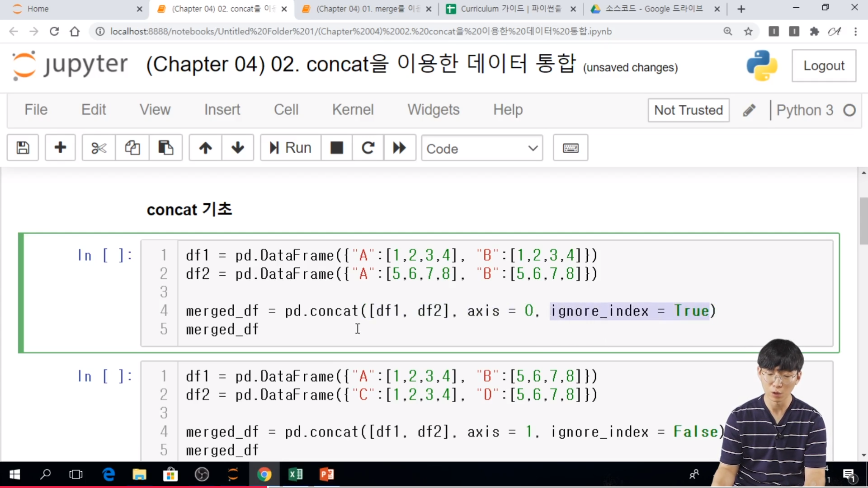Restart the kernel circular arrow icon
This screenshot has height=488, width=868.
pyautogui.click(x=368, y=148)
